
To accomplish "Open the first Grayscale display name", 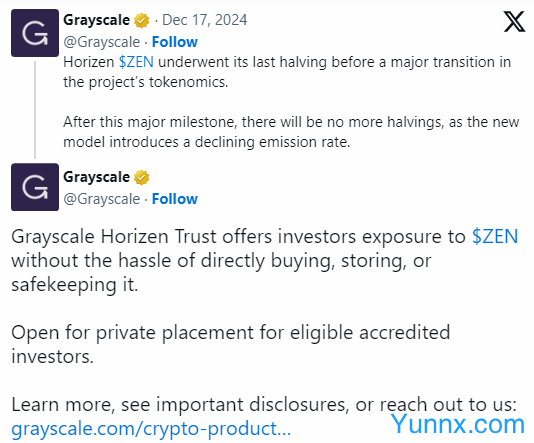I will 96,20.
